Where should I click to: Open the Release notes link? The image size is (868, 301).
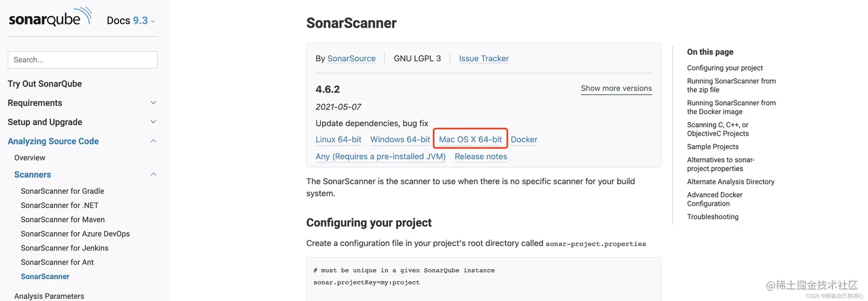click(x=481, y=157)
